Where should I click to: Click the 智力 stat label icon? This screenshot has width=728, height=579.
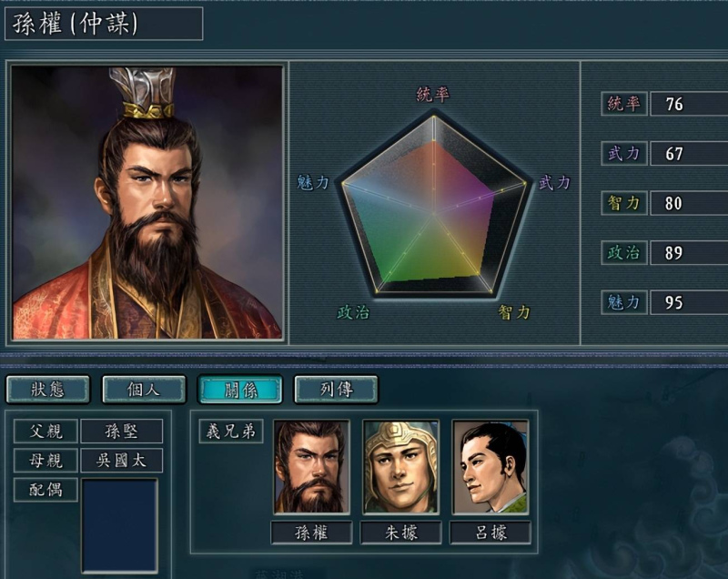point(624,203)
